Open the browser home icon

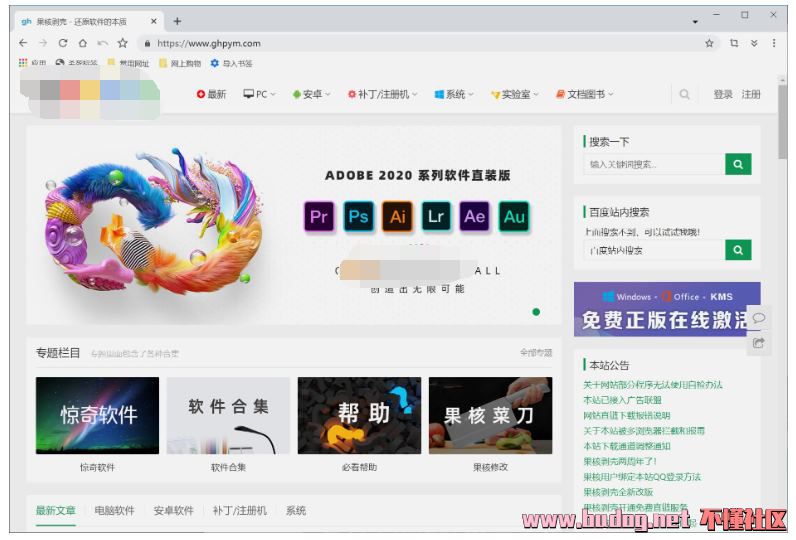(83, 43)
